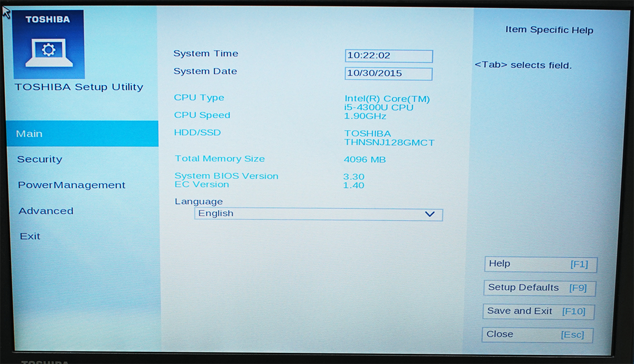
Task: Click the 'EC Version' label
Action: click(202, 184)
